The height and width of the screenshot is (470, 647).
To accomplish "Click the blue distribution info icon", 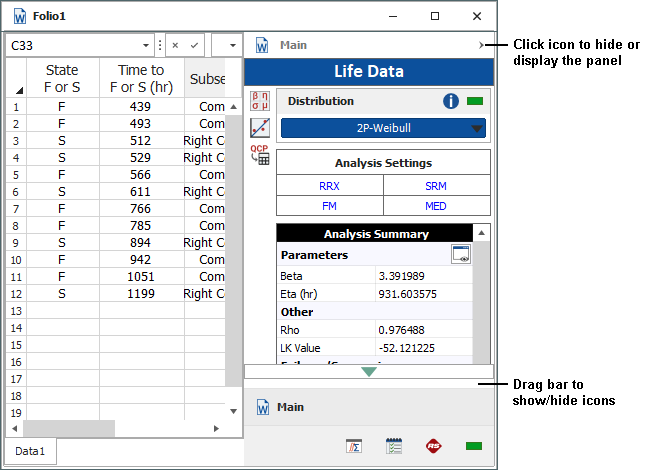I will click(x=451, y=101).
